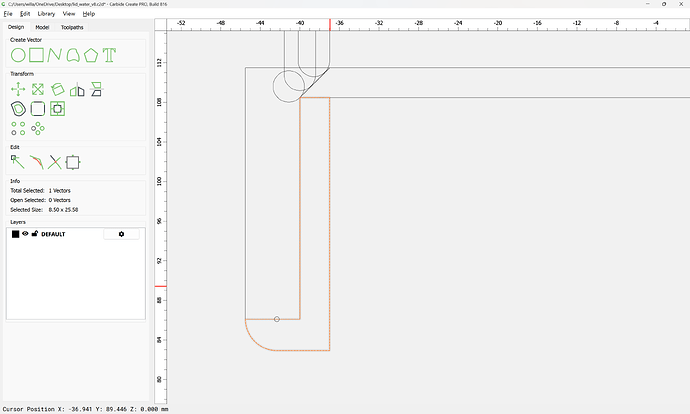The height and width of the screenshot is (414, 690).
Task: Click the Cursor Position status bar readout
Action: [85, 409]
